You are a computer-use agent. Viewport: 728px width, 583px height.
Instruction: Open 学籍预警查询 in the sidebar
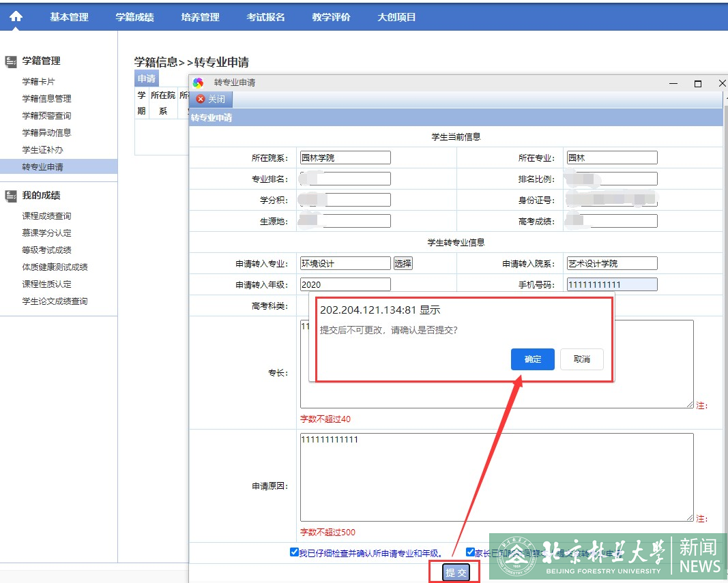coord(46,116)
